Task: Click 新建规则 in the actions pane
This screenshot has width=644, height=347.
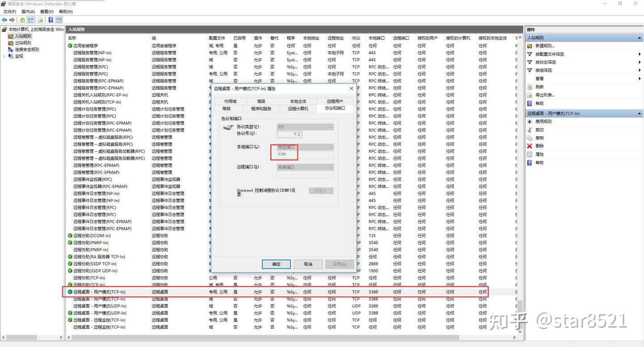Action: pyautogui.click(x=545, y=46)
